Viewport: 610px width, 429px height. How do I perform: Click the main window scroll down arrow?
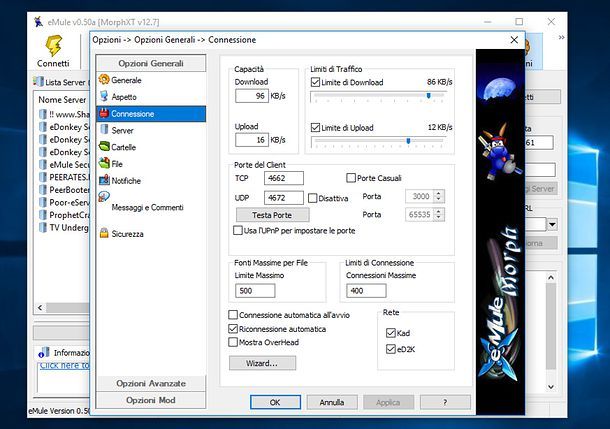[551, 387]
